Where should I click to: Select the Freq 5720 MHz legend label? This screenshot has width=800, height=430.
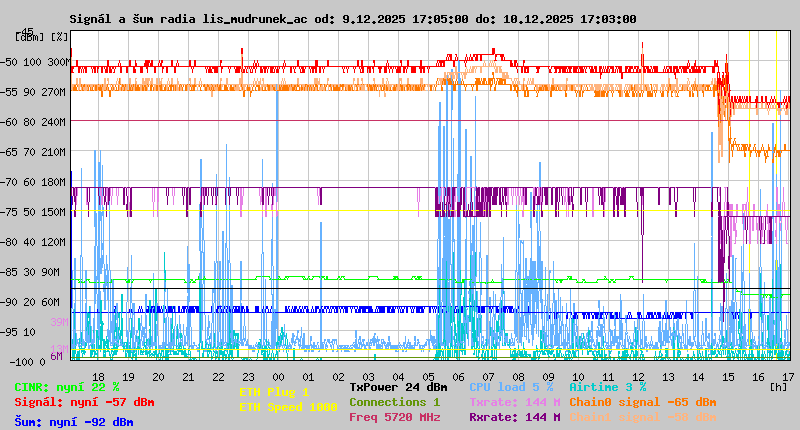[394, 417]
